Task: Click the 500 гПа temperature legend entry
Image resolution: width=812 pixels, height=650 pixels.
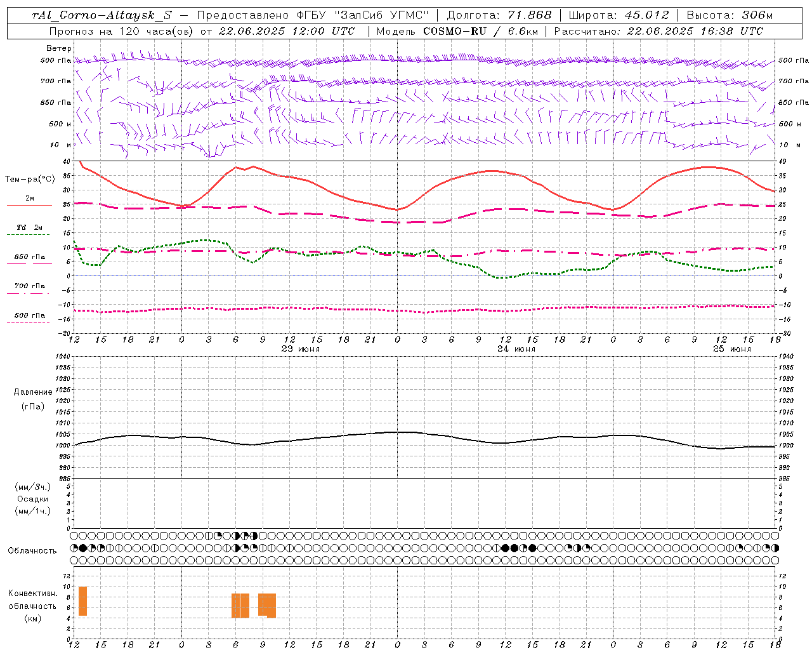Action: 30,315
